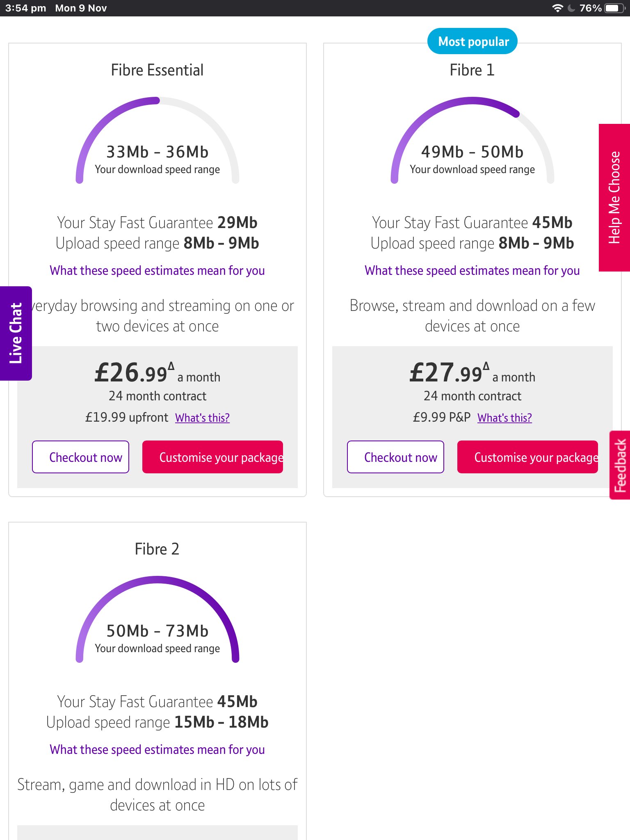Tap the battery indicator icon
The width and height of the screenshot is (630, 840).
(614, 8)
